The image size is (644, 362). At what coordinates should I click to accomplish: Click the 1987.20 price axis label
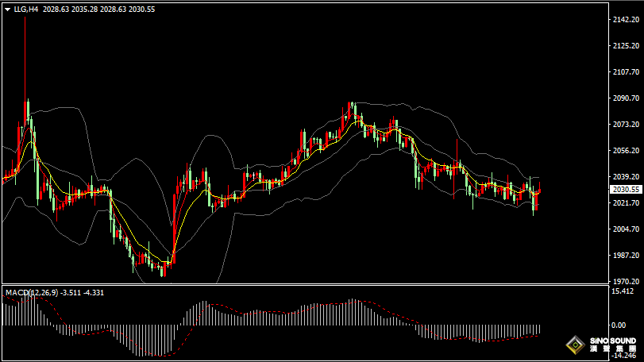pos(626,256)
